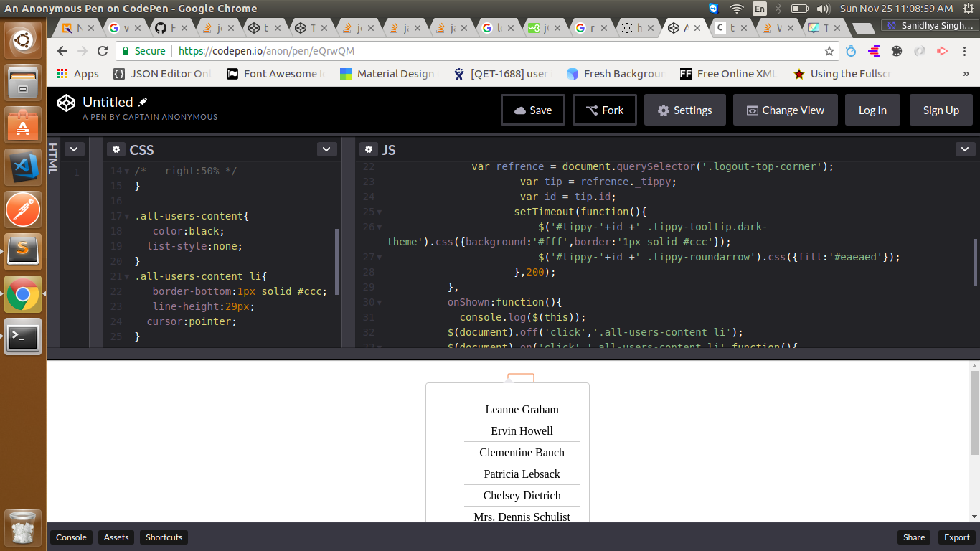980x551 pixels.
Task: Open JSON Editor Online bookmark
Action: pyautogui.click(x=163, y=74)
